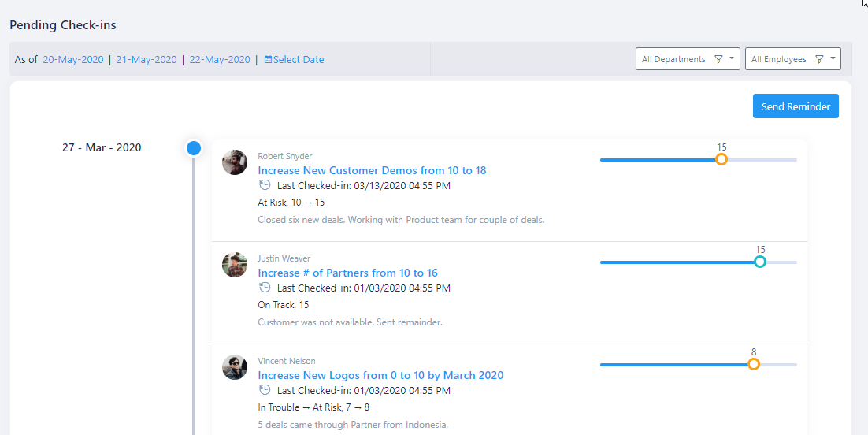Open Increase New Logos from 0 to 10 objective
This screenshot has width=868, height=435.
(x=381, y=375)
